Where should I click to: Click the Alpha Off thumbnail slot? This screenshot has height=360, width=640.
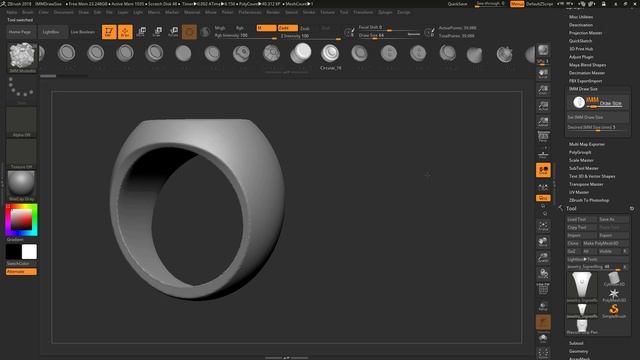[x=21, y=122]
